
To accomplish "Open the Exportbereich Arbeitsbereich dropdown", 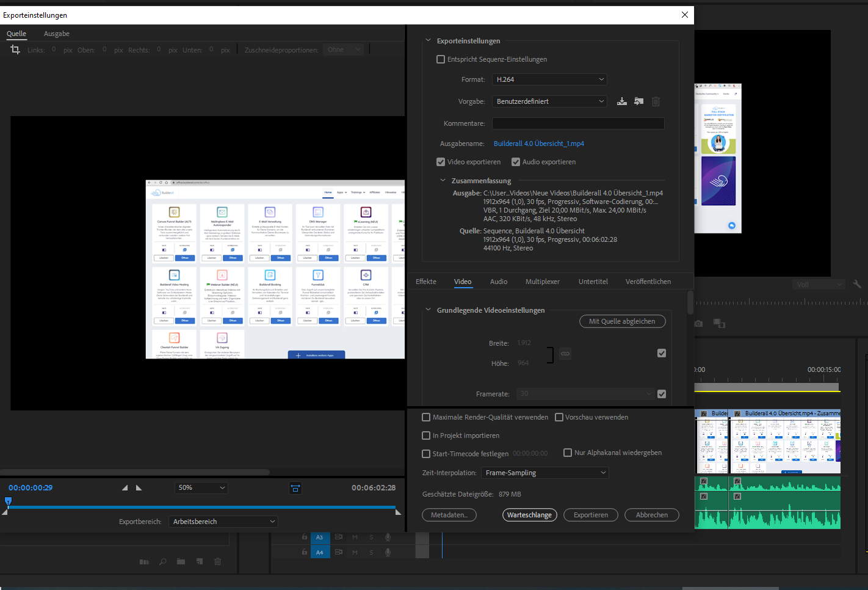I will pos(223,522).
